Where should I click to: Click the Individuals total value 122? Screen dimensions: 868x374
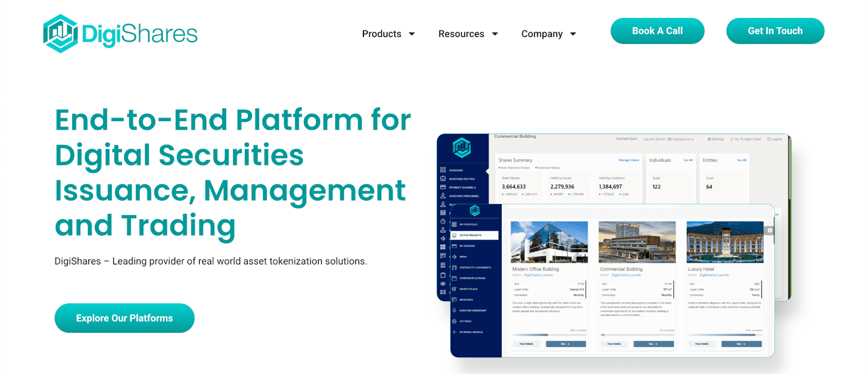[x=656, y=187]
